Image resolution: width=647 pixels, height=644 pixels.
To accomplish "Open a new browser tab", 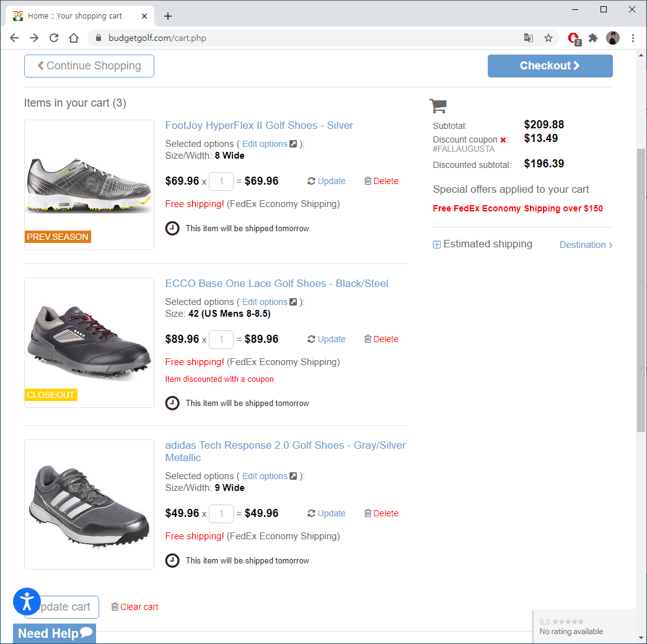I will pyautogui.click(x=168, y=16).
